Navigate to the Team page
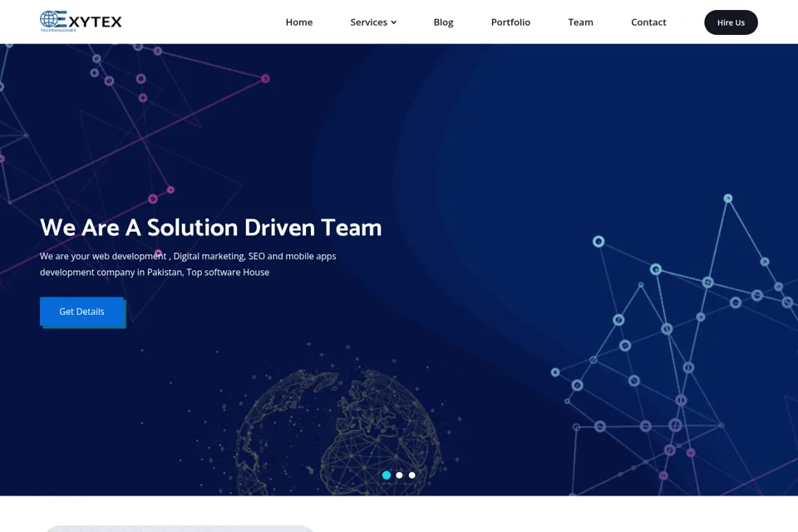This screenshot has height=532, width=798. (580, 22)
